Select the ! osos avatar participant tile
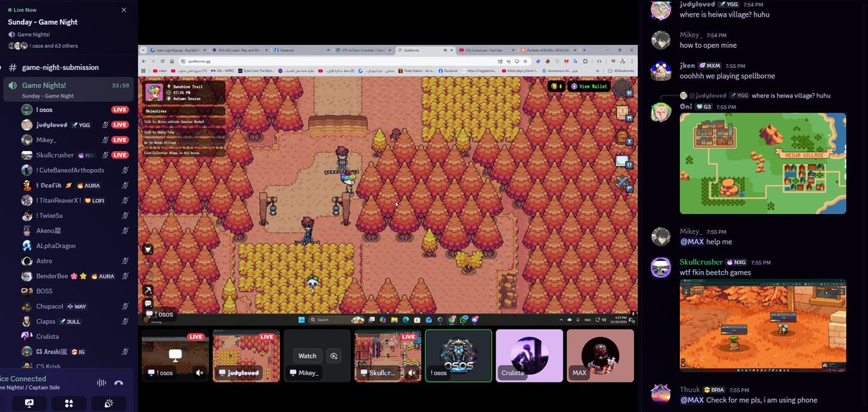 [x=459, y=356]
